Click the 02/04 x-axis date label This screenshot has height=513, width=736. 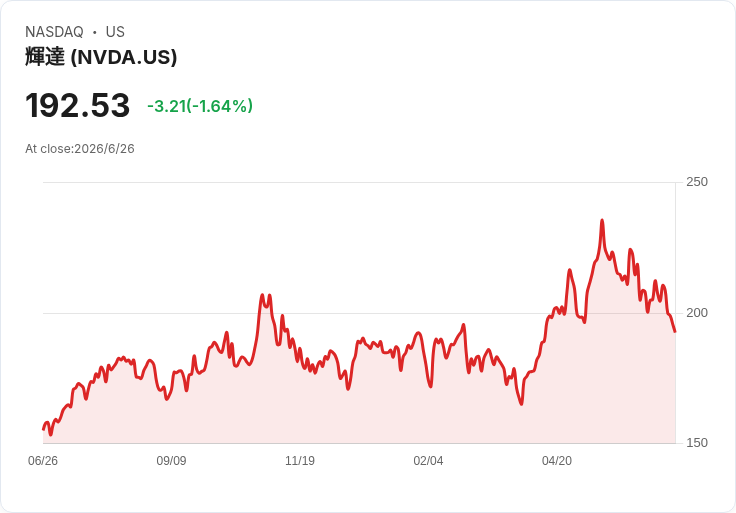[428, 461]
